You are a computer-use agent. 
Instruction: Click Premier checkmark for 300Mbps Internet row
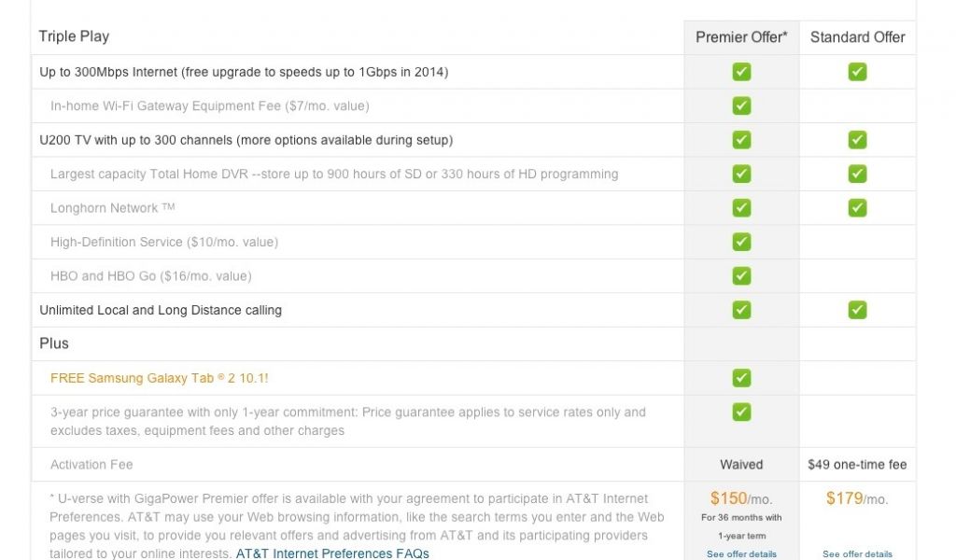coord(741,72)
